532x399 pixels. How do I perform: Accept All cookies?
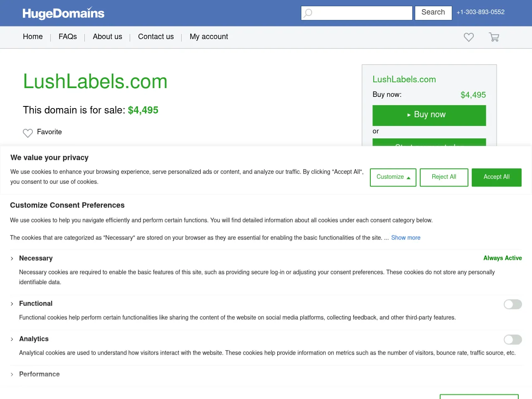(x=496, y=177)
